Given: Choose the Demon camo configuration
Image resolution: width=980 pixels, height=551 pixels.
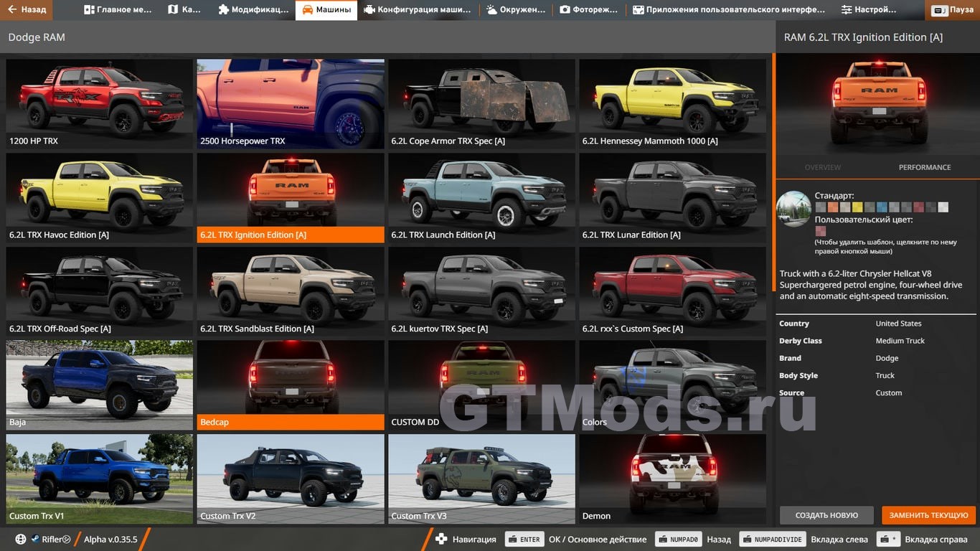Looking at the screenshot, I should coord(672,479).
